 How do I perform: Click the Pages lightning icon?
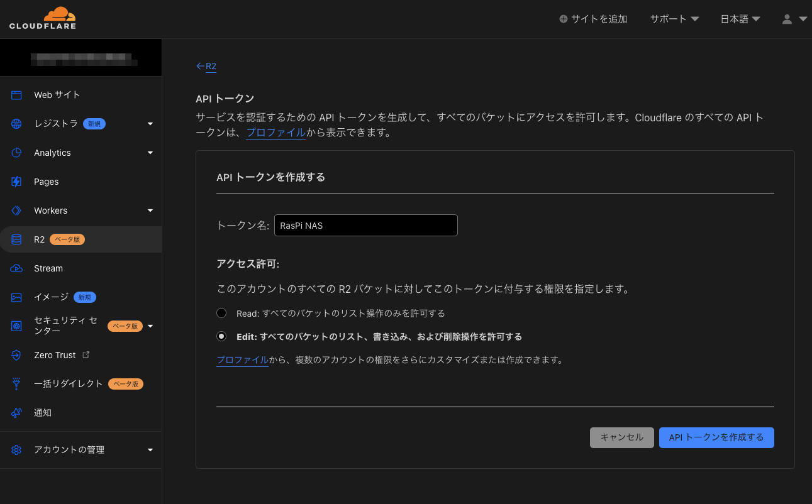[x=16, y=182]
